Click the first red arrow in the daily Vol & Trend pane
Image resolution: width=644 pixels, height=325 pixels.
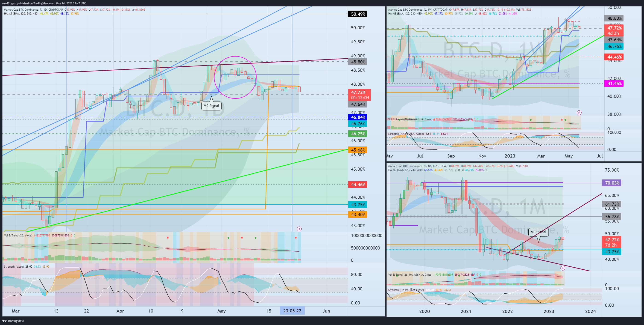point(168,238)
